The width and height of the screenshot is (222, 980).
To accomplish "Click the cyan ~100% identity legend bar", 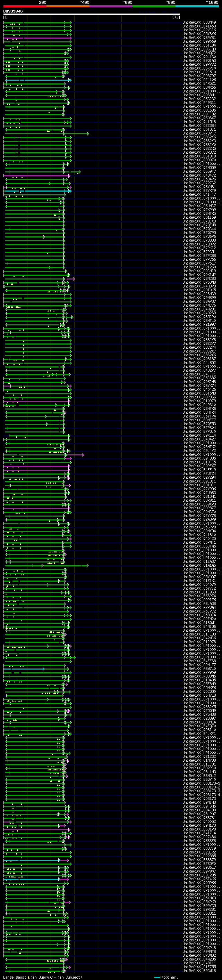I will tap(197, 6).
